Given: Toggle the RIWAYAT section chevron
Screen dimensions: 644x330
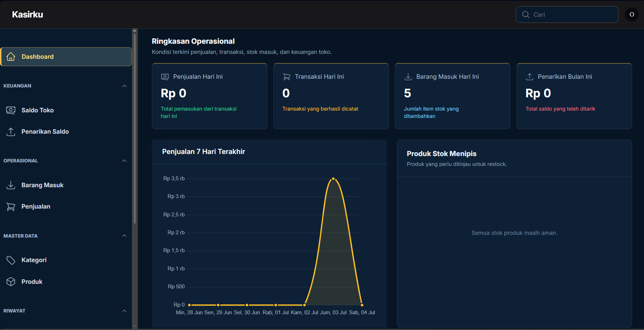Looking at the screenshot, I should point(124,311).
